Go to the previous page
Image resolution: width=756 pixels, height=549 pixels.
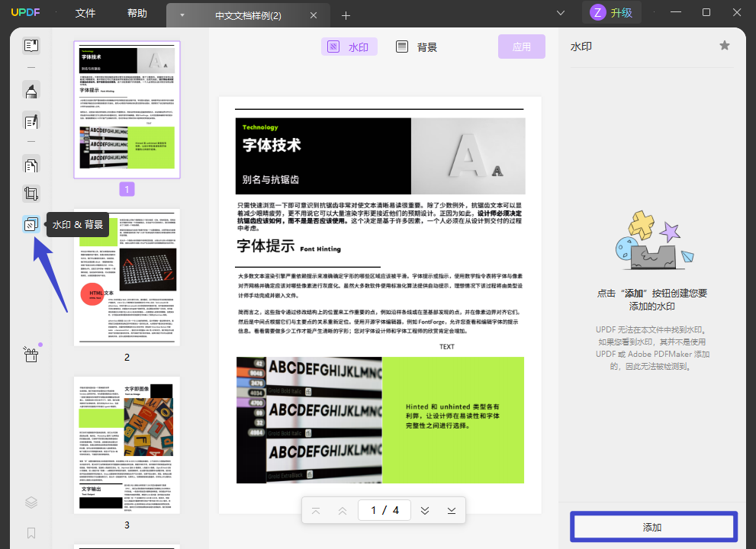click(343, 510)
